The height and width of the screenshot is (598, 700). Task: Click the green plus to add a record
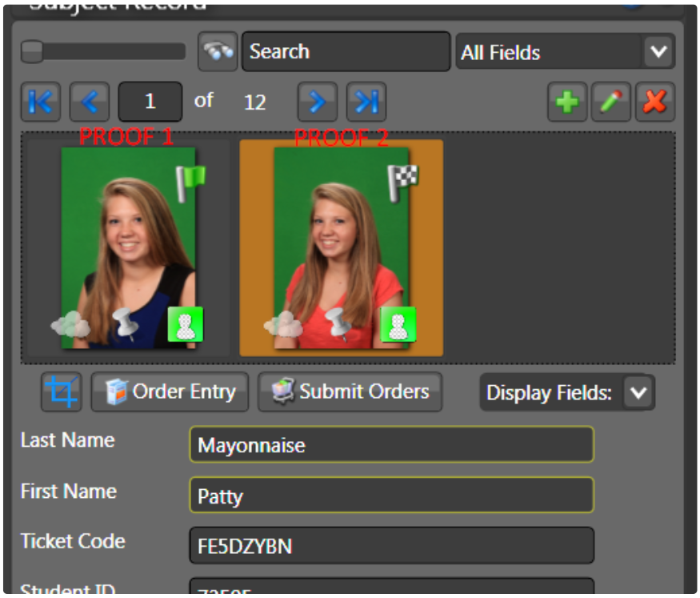pos(566,102)
